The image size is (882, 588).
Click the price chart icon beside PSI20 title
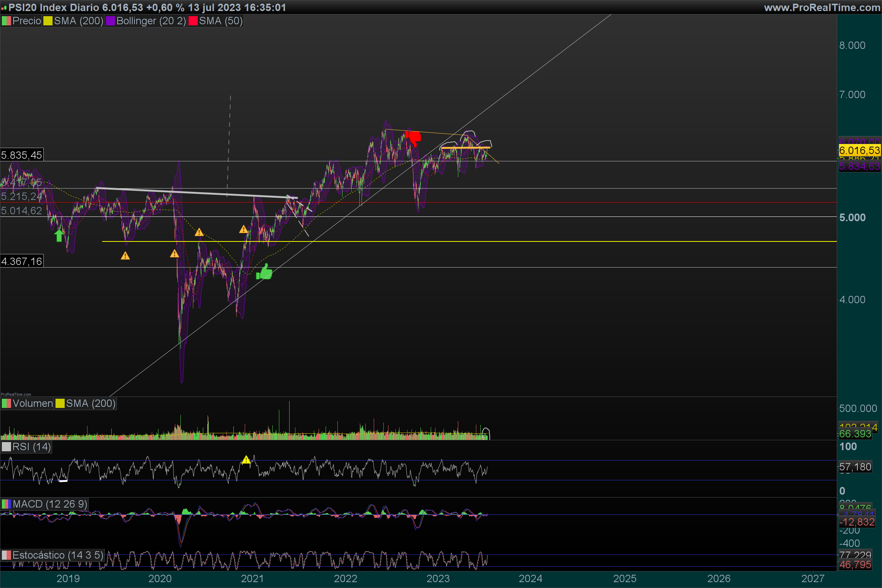tap(4, 7)
